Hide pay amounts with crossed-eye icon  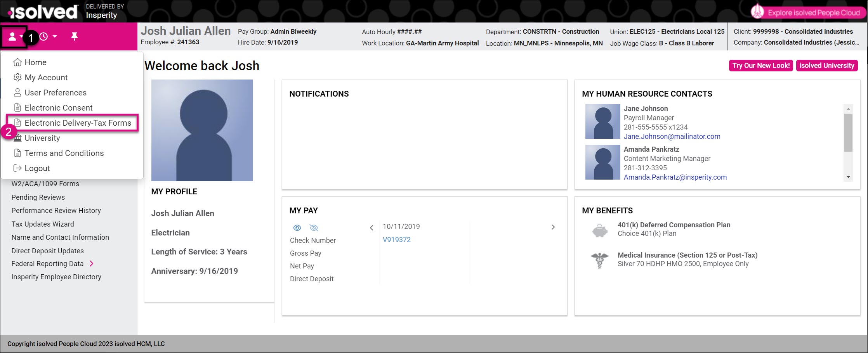click(314, 228)
